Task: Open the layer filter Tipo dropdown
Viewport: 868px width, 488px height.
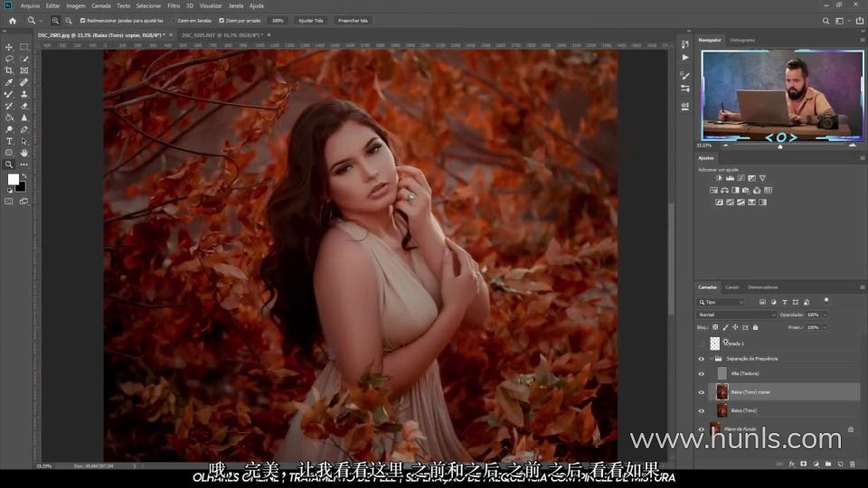Action: (721, 302)
